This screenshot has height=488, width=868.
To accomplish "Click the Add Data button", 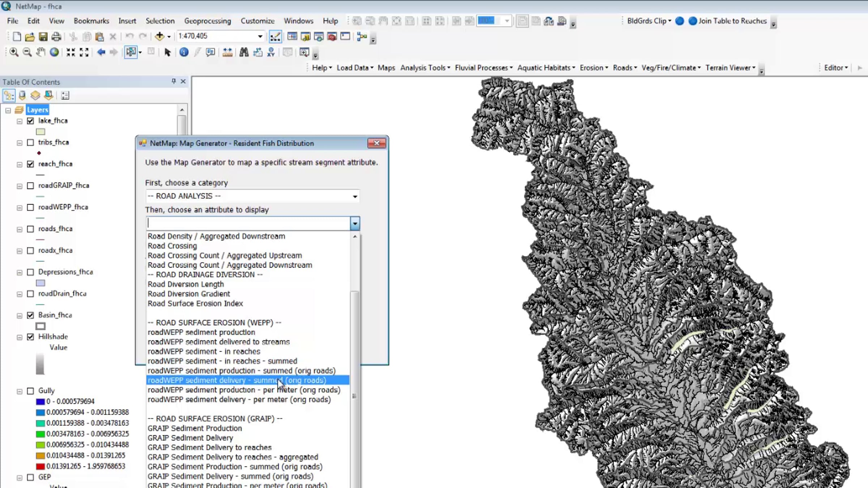I will 159,36.
